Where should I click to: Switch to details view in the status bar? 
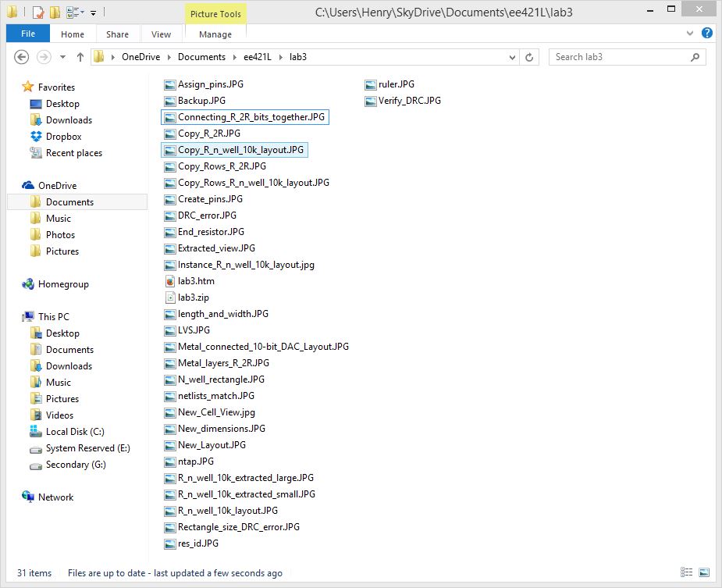coord(686,572)
